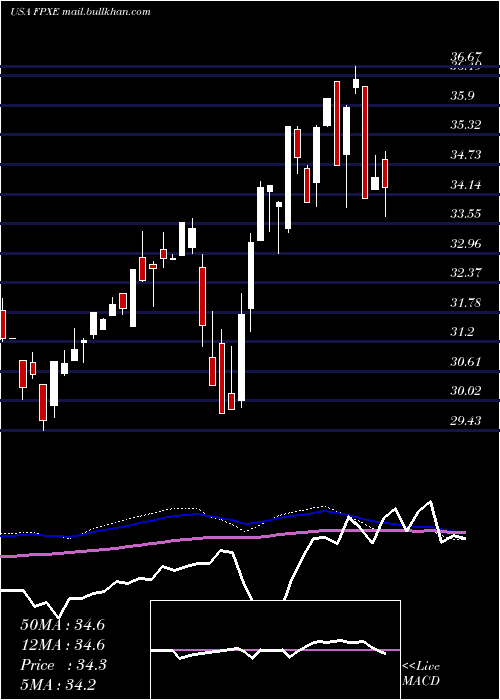Select the 34.14 price axis label
Viewport: 500px width, 700px height.
tap(465, 184)
